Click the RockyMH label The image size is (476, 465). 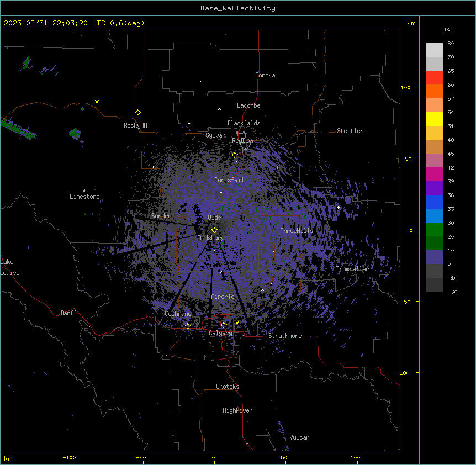click(x=135, y=125)
